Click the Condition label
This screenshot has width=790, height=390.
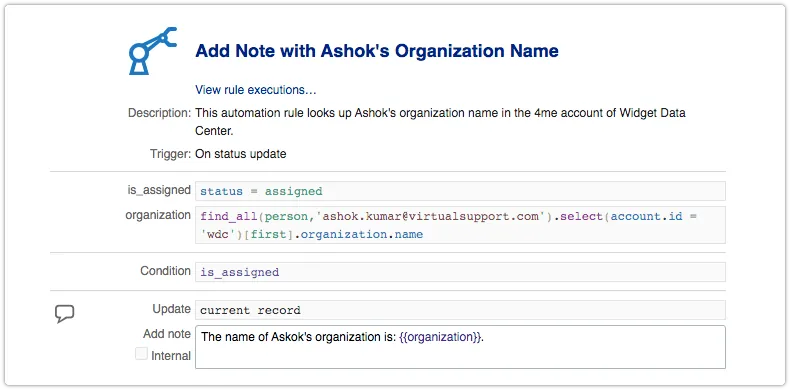(x=166, y=271)
